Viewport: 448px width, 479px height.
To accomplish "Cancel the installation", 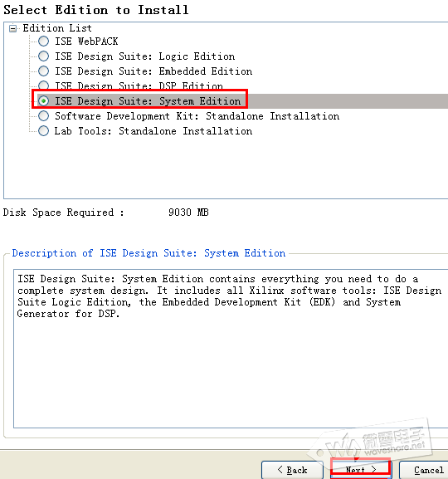I will point(424,470).
